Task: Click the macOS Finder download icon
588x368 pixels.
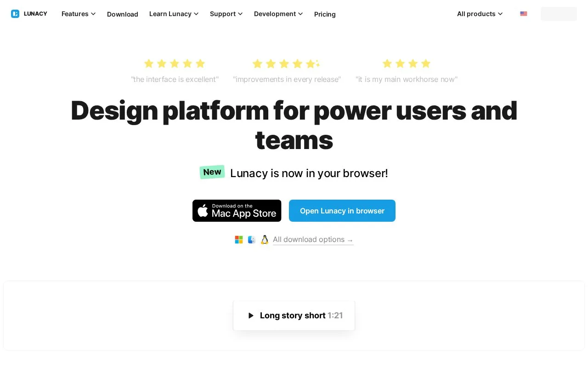Action: [252, 240]
